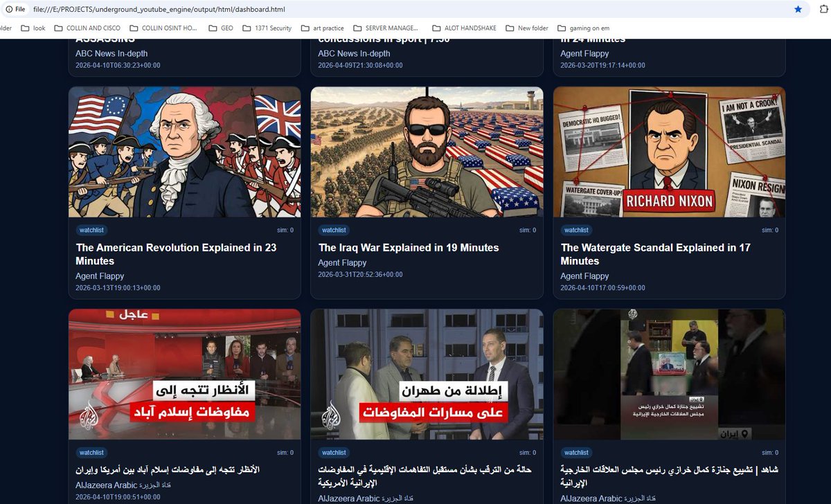The image size is (831, 504).
Task: Click 'sim: 0' on American Revolution card
Action: 285,231
